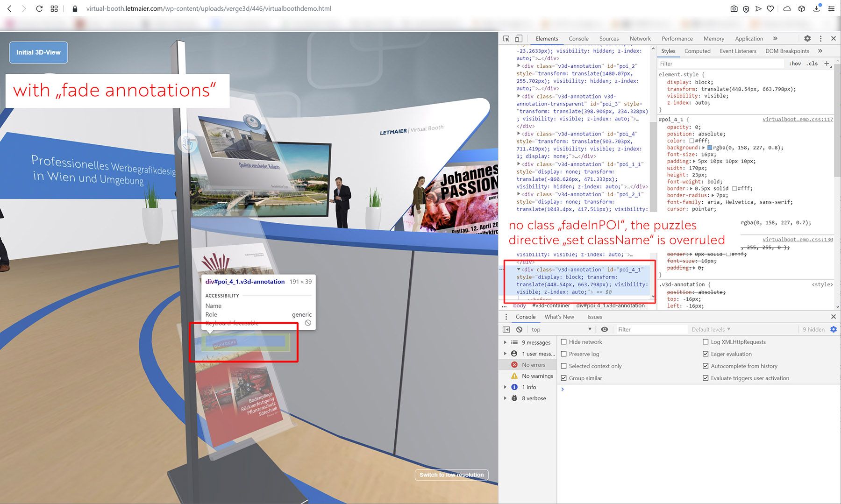Show more Styles sidebar tabs chevron
This screenshot has height=504, width=841.
[820, 51]
